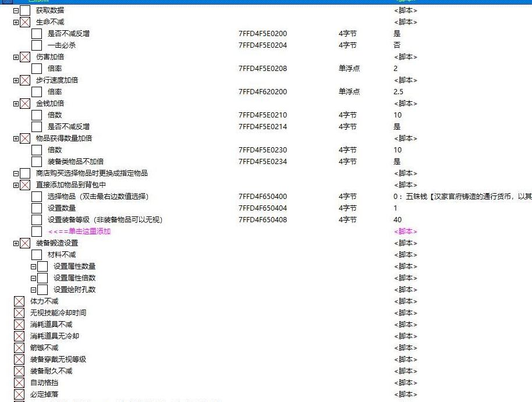Click the pink <<==单击这里添加 entry
The width and height of the screenshot is (532, 402).
[x=79, y=232]
